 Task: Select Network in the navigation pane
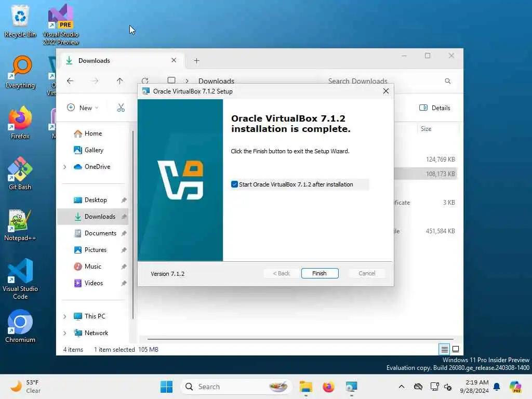pyautogui.click(x=96, y=333)
